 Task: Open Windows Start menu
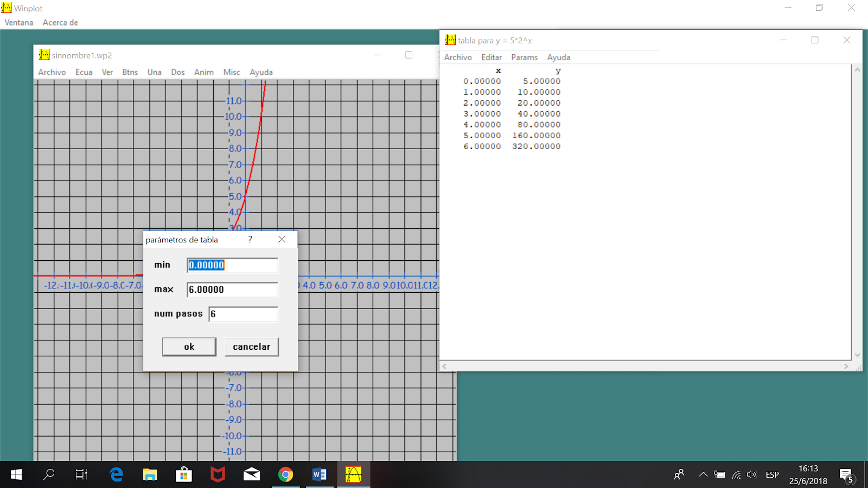[16, 474]
